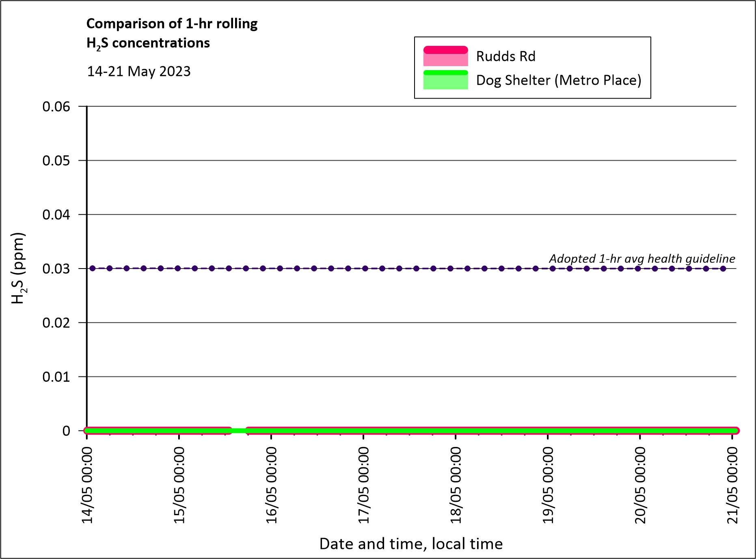Click the 16/05 00:00 x-axis label
This screenshot has height=559, width=756.
tap(271, 485)
